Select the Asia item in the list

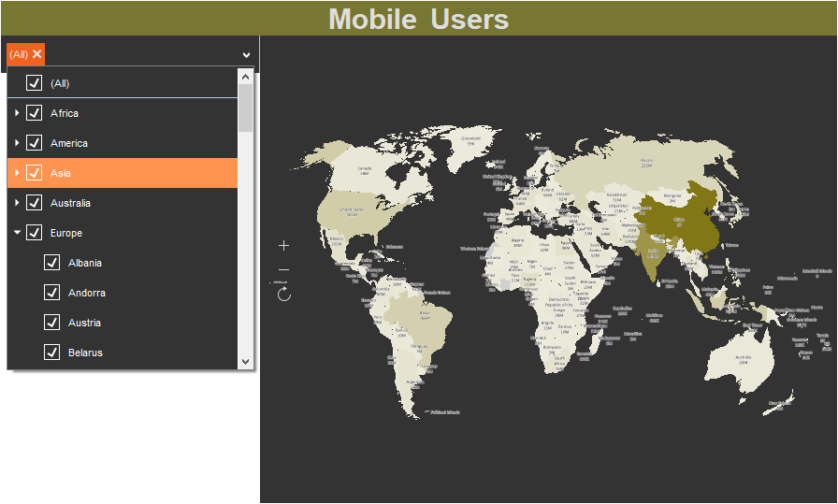click(x=61, y=173)
